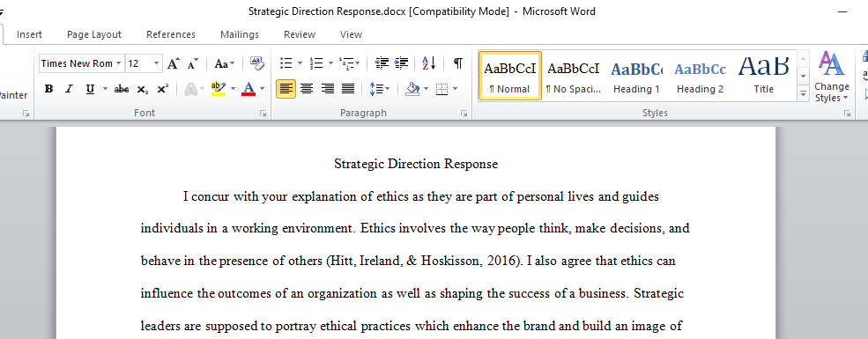Toggle Show/Hide paragraph marks
Image resolution: width=868 pixels, height=339 pixels.
point(458,63)
